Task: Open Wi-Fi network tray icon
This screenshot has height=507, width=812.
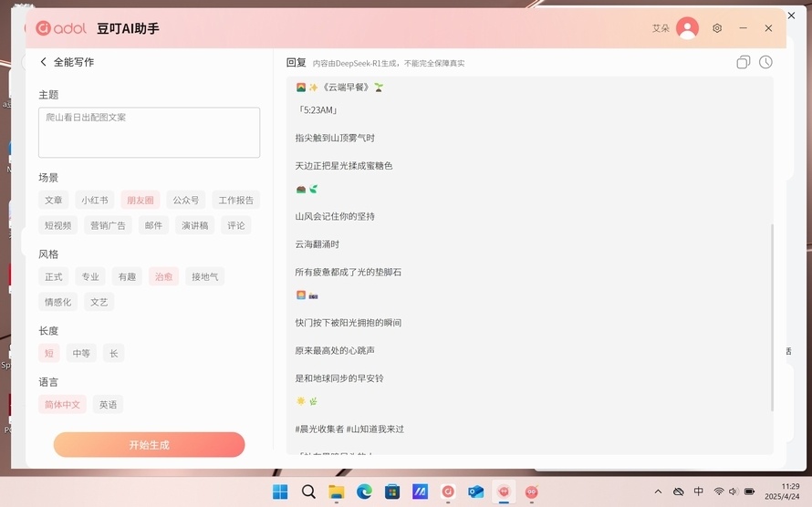Action: point(719,491)
